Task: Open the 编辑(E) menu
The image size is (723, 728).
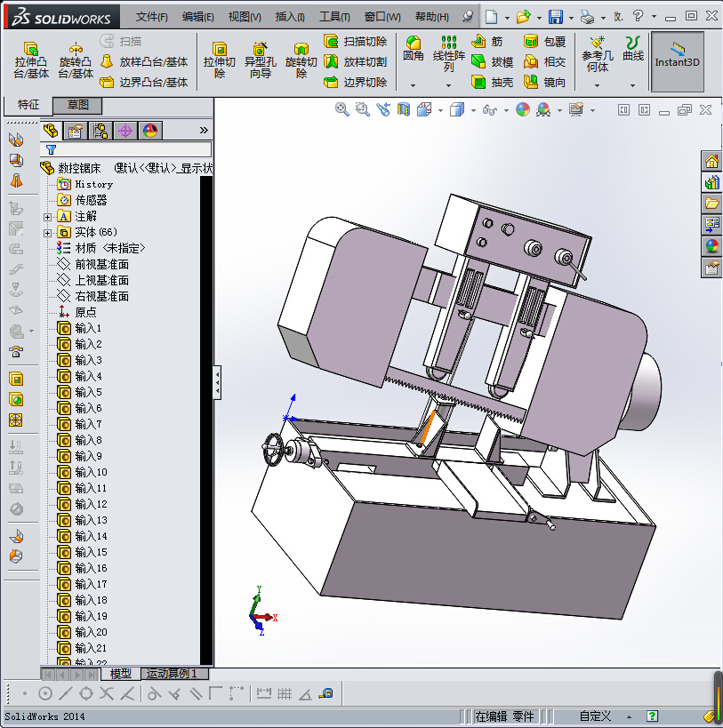Action: click(197, 17)
